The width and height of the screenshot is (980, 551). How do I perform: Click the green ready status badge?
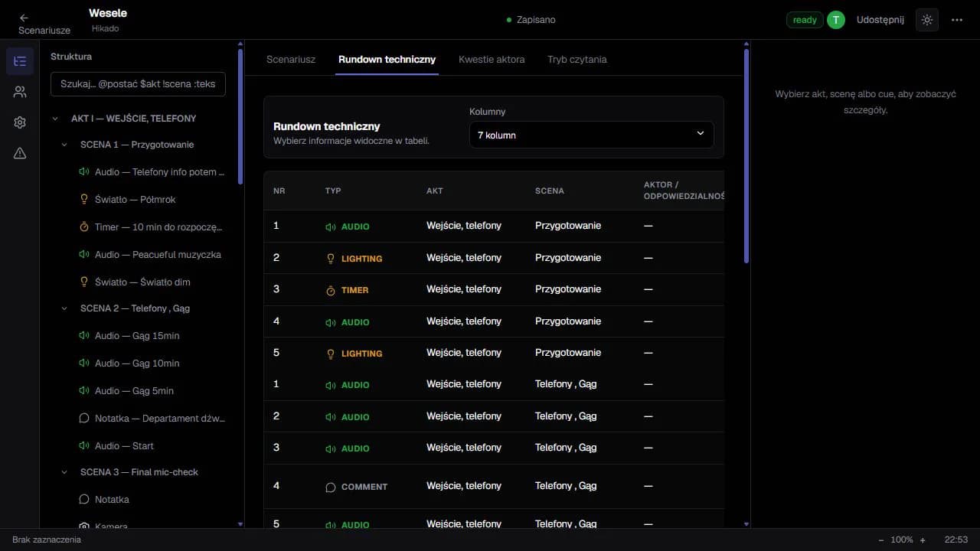click(x=805, y=20)
